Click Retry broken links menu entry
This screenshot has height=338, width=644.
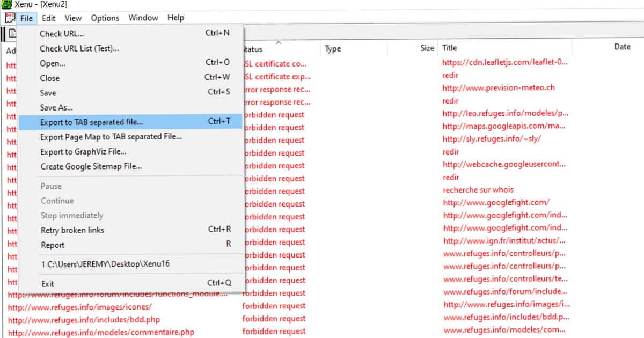point(131,230)
